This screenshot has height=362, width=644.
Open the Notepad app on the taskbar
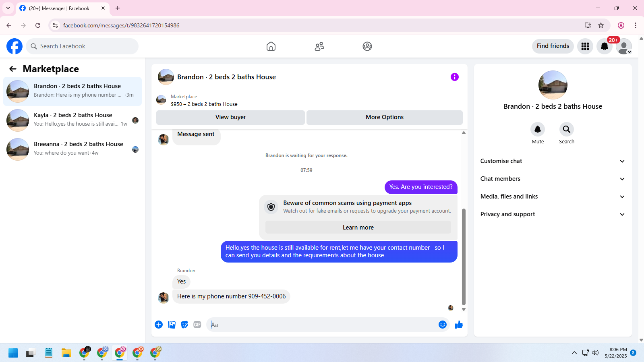click(x=49, y=353)
